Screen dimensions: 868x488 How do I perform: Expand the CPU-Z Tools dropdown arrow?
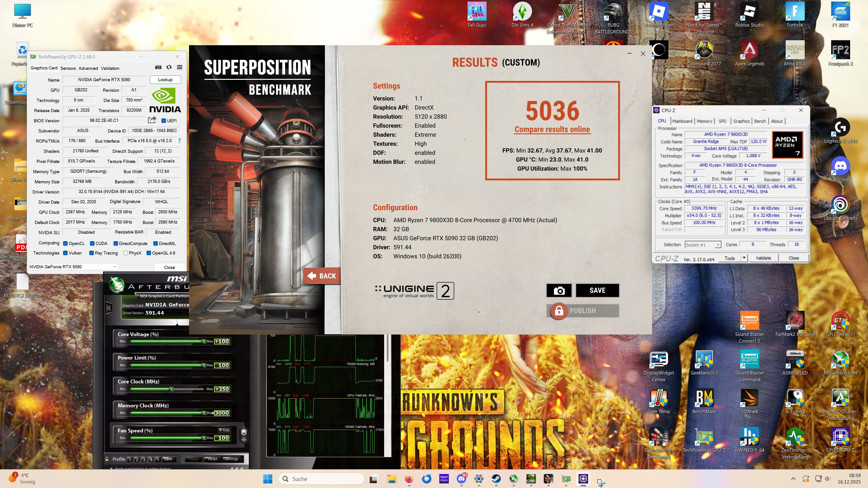point(744,258)
